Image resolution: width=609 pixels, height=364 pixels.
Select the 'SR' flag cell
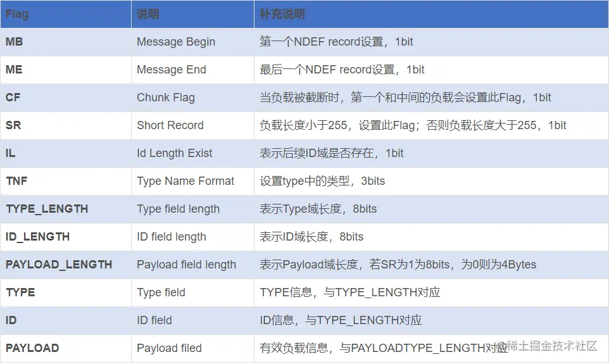(66, 125)
